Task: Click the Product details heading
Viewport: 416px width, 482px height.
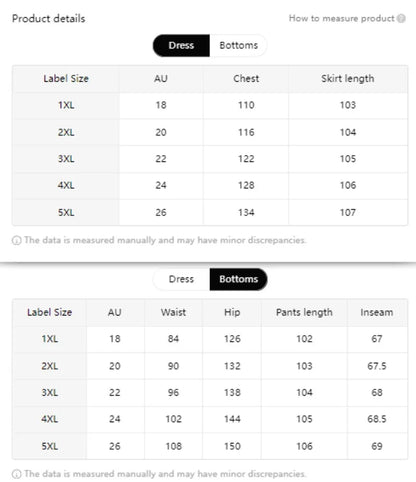Action: point(49,19)
